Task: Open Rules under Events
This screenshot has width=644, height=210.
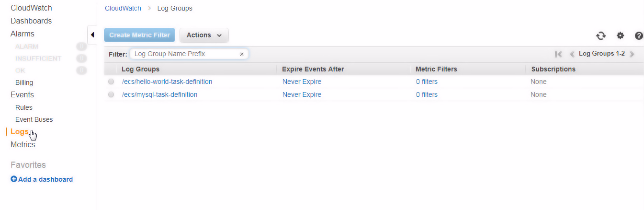Action: [24, 107]
